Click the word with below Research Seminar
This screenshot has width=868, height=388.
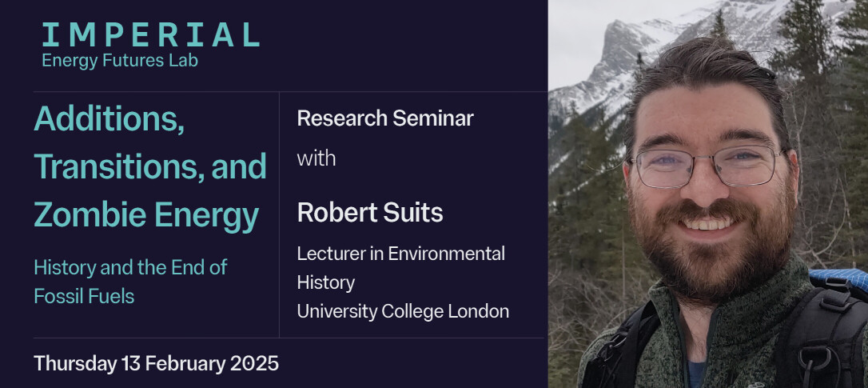coord(317,158)
